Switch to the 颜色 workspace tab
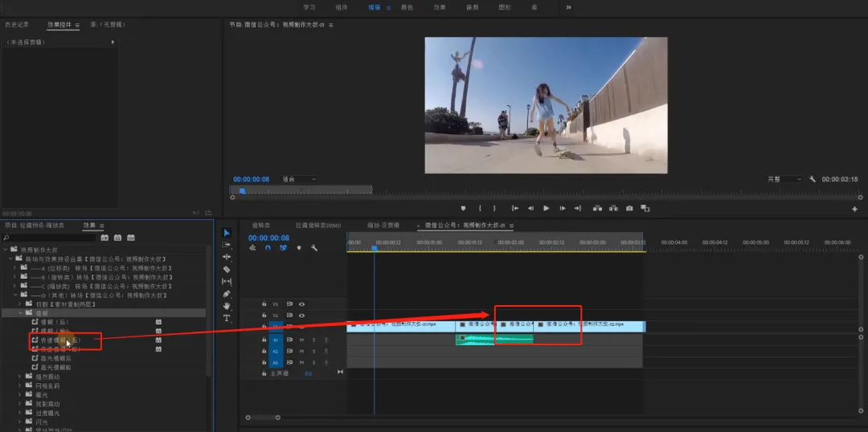868x432 pixels. 407,7
